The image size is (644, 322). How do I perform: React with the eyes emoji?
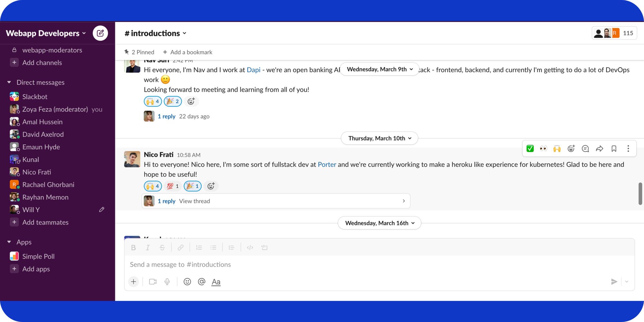544,148
